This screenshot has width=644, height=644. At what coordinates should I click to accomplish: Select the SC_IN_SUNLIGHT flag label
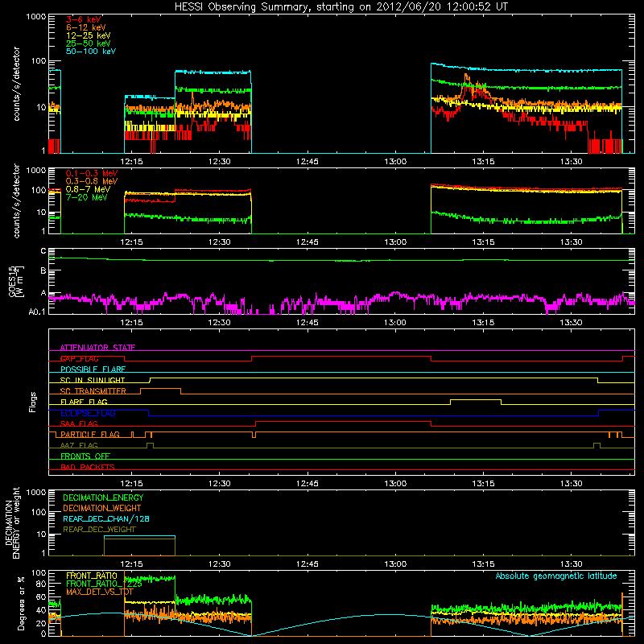tap(93, 380)
